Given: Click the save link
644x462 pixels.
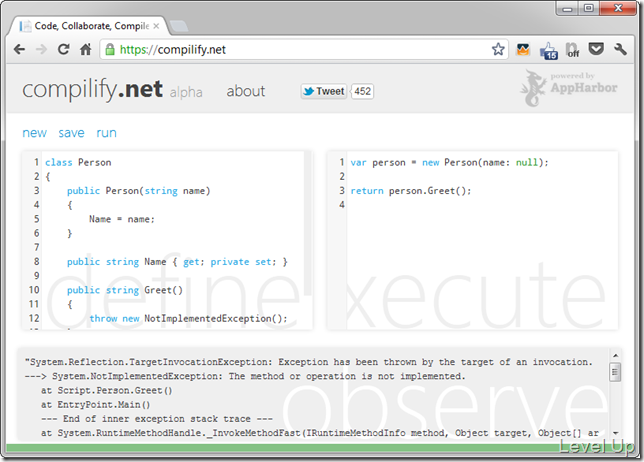Looking at the screenshot, I should pos(71,133).
